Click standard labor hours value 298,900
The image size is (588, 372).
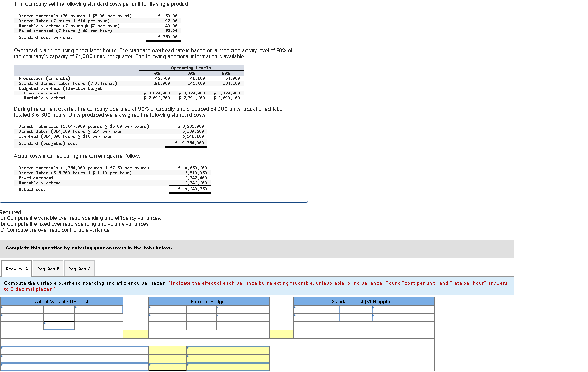(161, 83)
